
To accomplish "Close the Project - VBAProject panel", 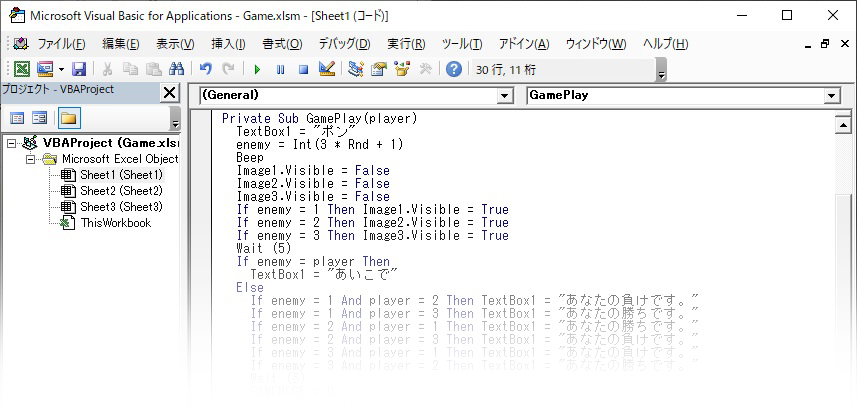I will [x=169, y=93].
